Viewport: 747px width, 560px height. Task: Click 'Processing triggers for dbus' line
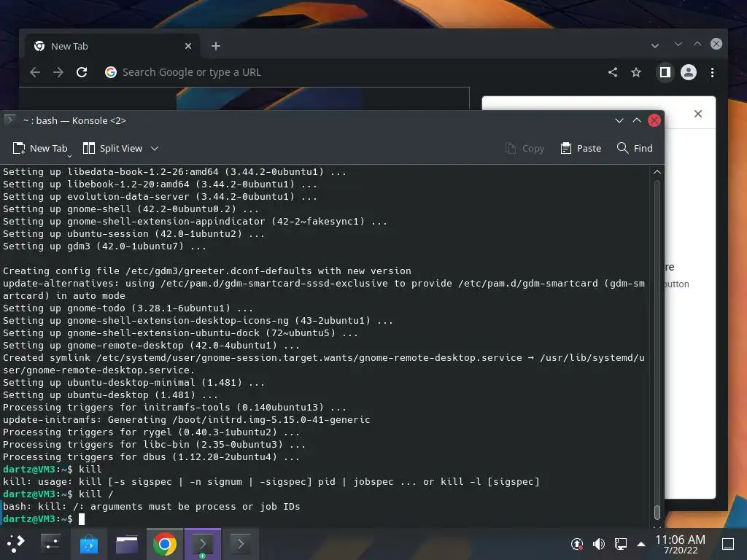[x=152, y=456]
